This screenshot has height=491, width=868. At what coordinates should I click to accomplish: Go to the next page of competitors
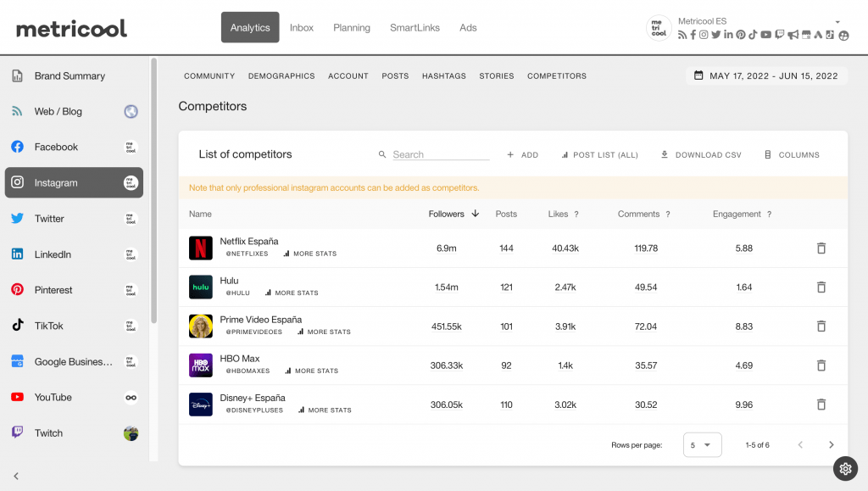[x=831, y=444]
